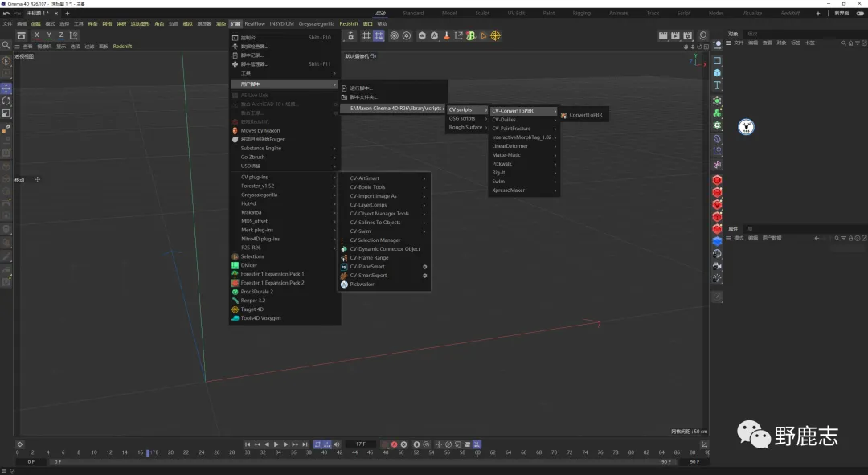The image size is (868, 475).
Task: Click the current frame field 17 F
Action: (x=360, y=444)
